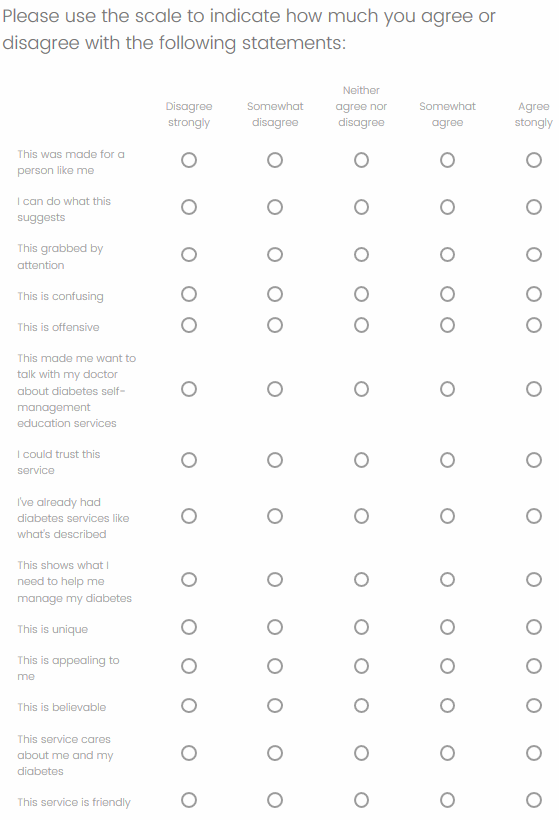This screenshot has width=559, height=820.
Task: Select Disagree strongly for 'This was made for a person like me'
Action: pyautogui.click(x=189, y=160)
